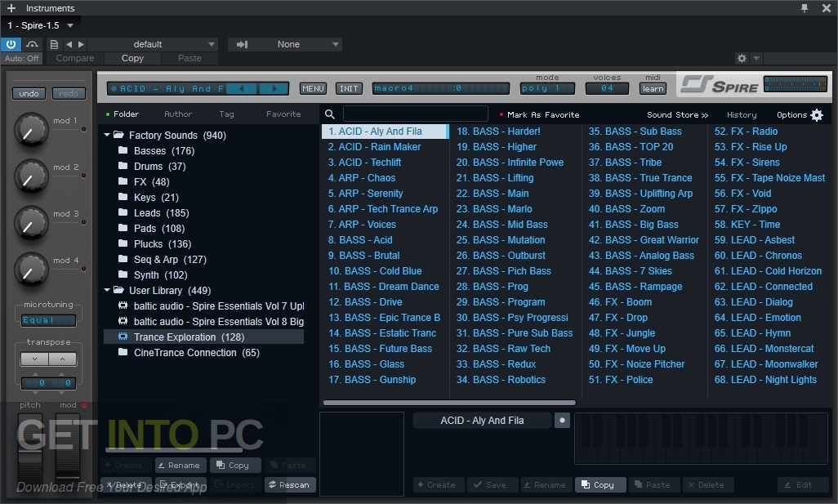Screen dimensions: 838x504
Task: Click the automation read icon next to power
Action: (x=32, y=44)
